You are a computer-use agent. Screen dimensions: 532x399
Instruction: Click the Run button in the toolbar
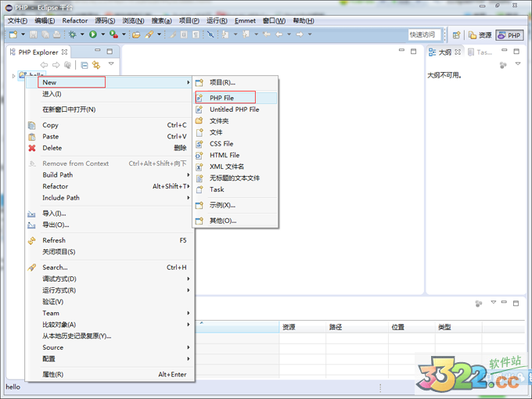tap(92, 34)
